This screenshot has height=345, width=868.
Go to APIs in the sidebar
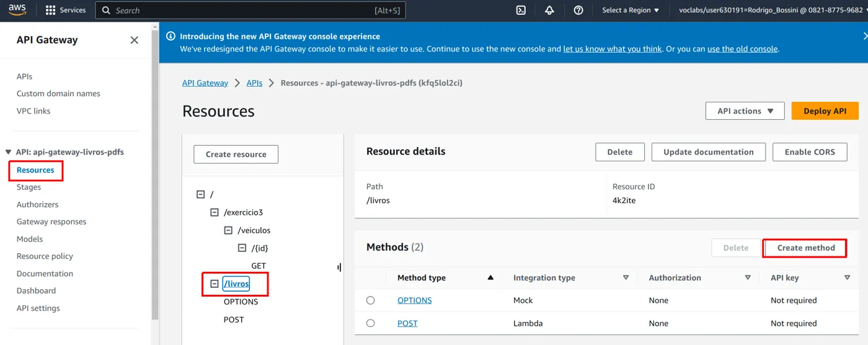[25, 76]
